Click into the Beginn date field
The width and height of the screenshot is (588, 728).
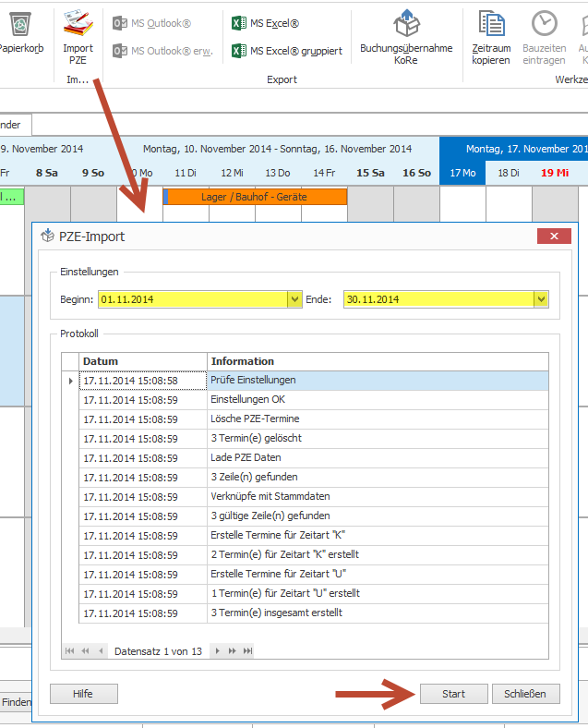click(192, 299)
